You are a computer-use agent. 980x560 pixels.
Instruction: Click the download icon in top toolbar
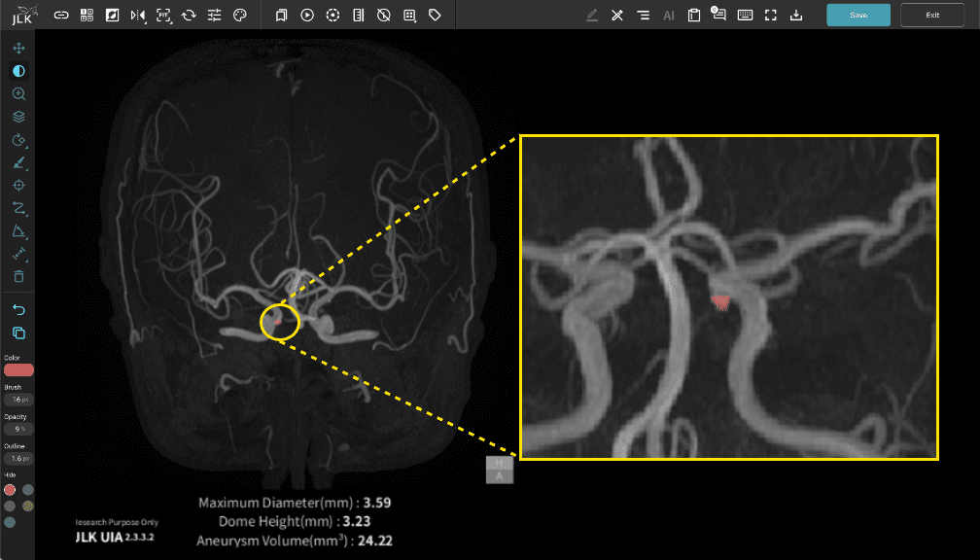point(796,15)
